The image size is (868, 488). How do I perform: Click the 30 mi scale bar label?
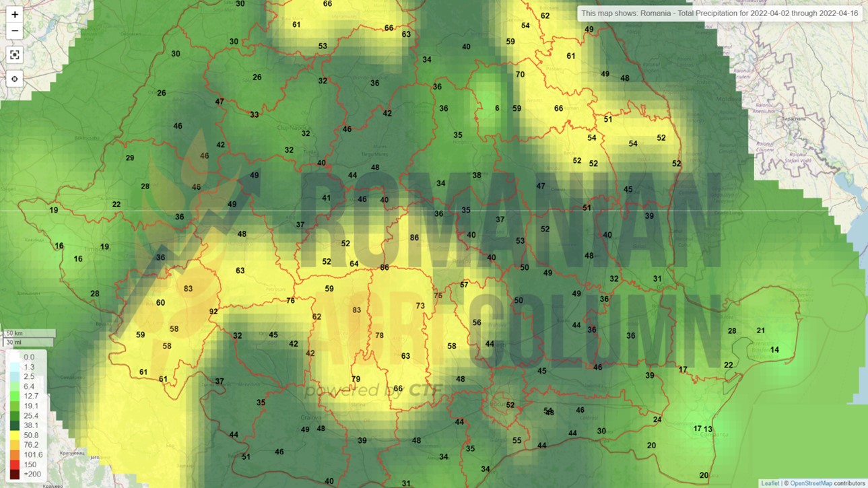point(13,342)
